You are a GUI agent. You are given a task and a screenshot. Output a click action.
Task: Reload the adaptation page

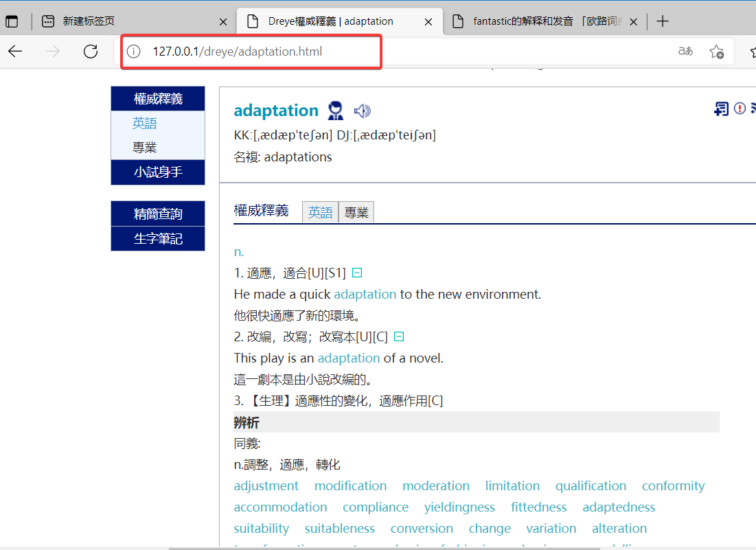[x=91, y=51]
